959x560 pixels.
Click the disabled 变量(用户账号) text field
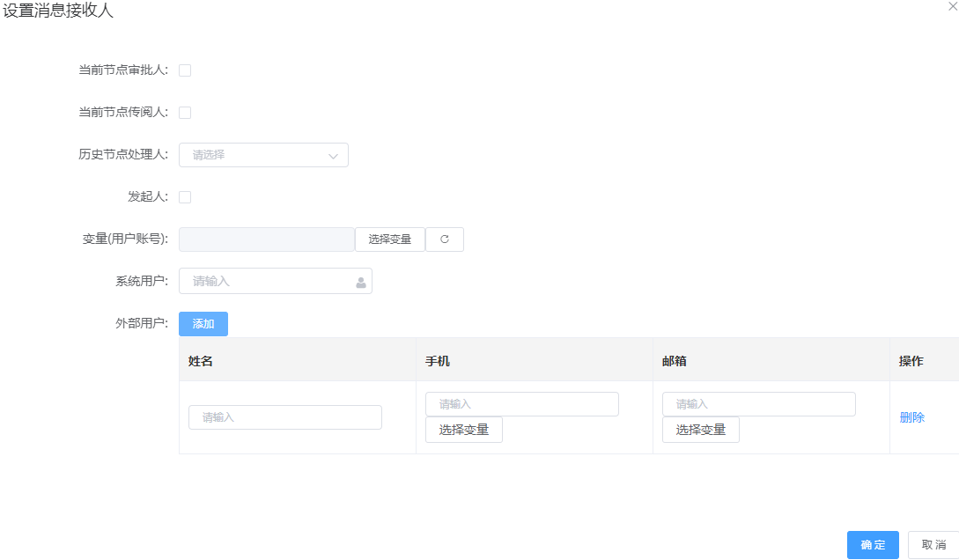pyautogui.click(x=267, y=239)
